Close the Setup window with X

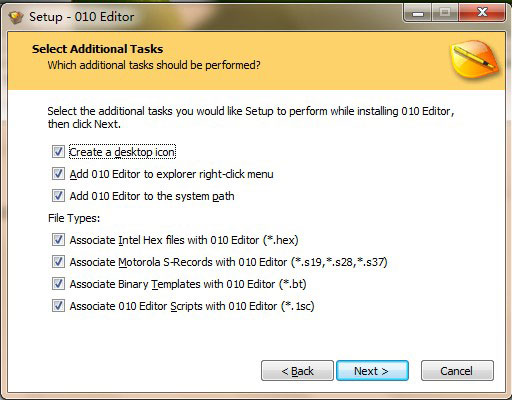tap(482, 13)
